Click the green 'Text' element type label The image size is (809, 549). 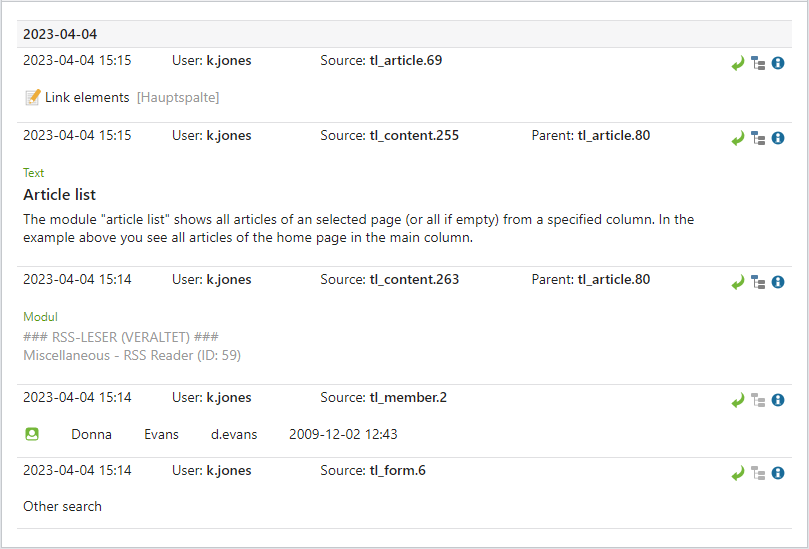(34, 173)
